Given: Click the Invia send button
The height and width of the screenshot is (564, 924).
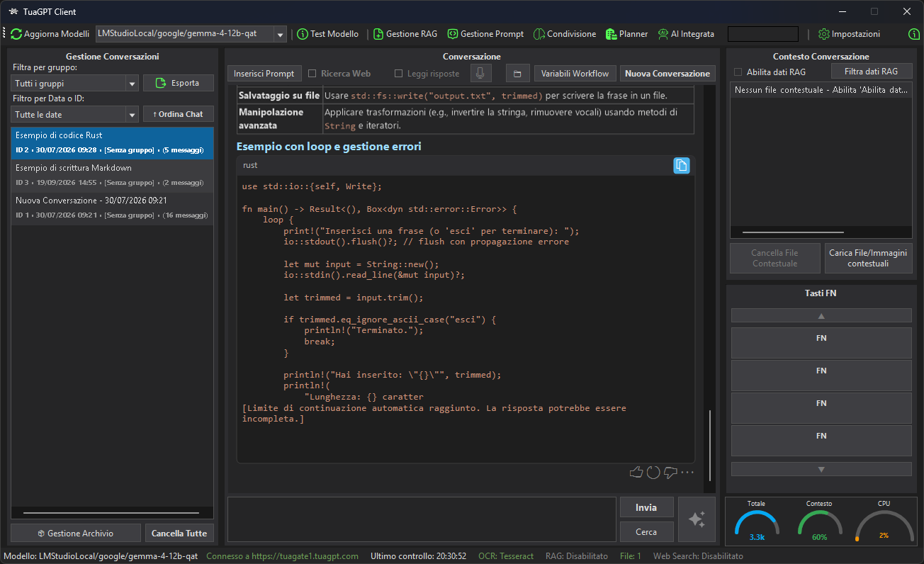Looking at the screenshot, I should [x=646, y=507].
